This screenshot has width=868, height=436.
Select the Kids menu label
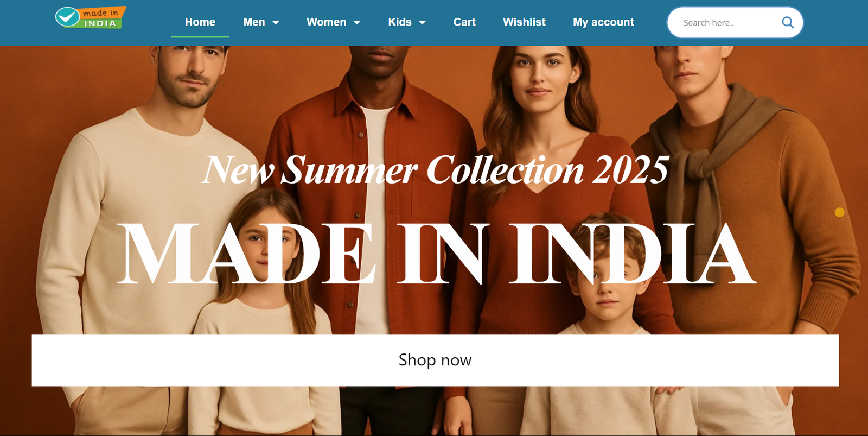click(x=400, y=22)
